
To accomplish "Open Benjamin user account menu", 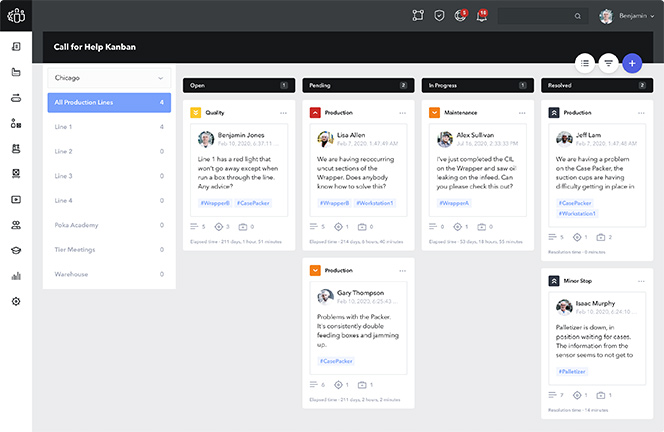I will click(x=628, y=16).
